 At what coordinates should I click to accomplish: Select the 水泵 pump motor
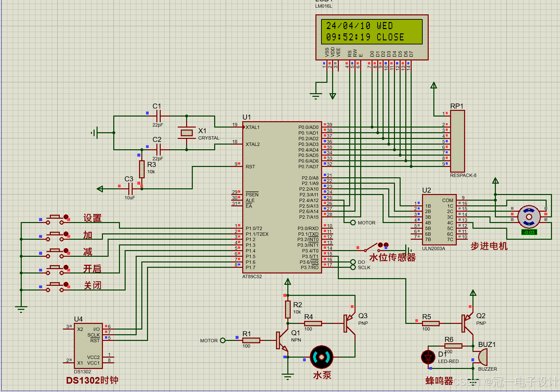tap(321, 357)
